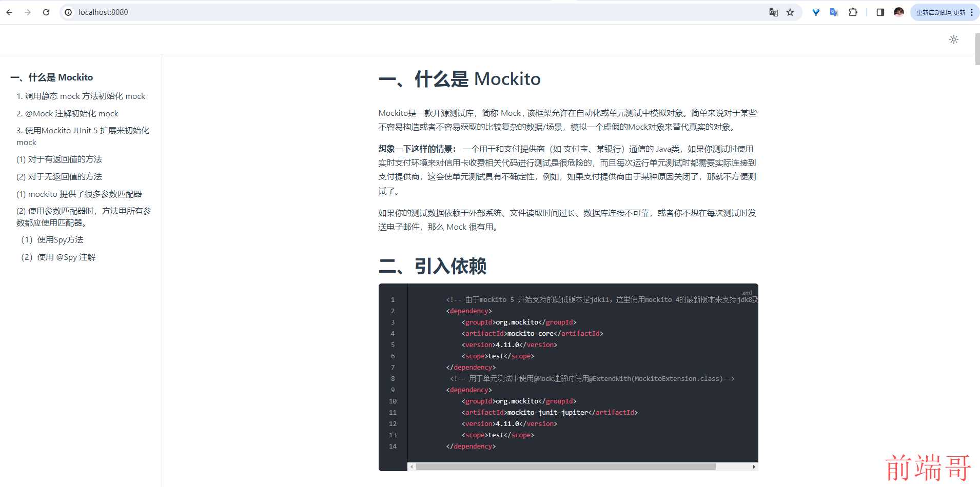
Task: Open the translate page icon
Action: 773,12
